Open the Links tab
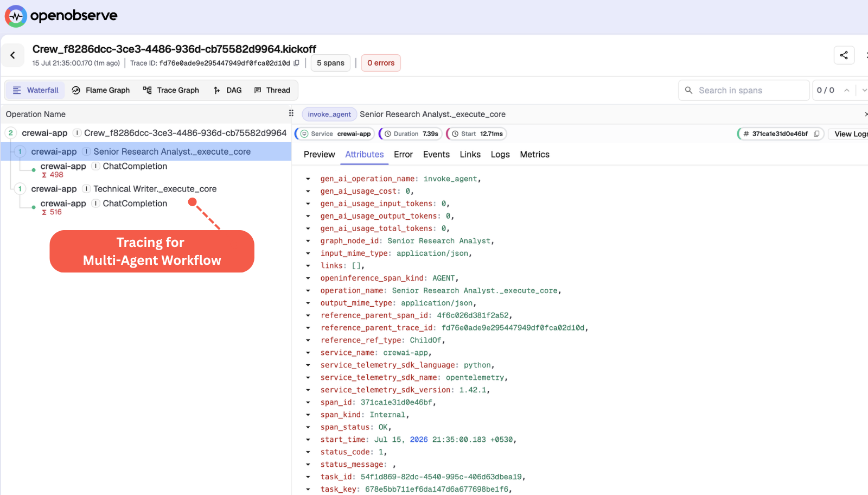Viewport: 868px width, 495px height. click(470, 155)
